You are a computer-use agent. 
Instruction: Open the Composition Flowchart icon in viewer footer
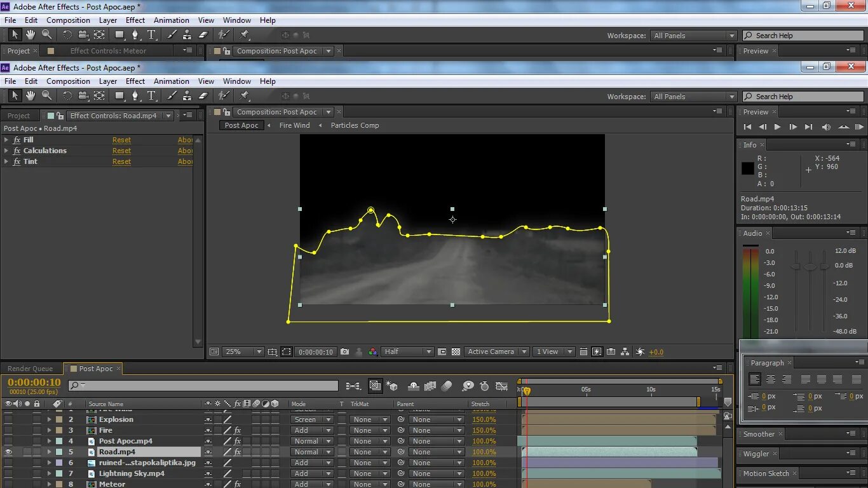[625, 351]
